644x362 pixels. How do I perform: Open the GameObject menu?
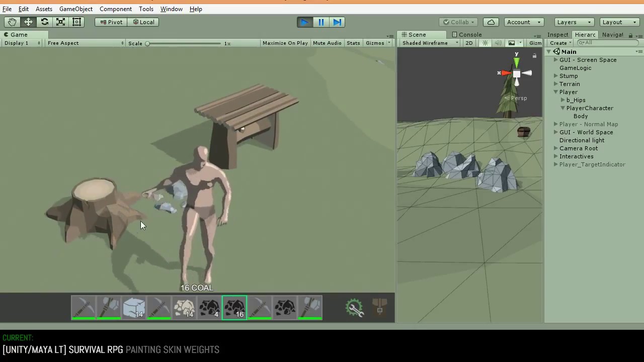tap(76, 9)
